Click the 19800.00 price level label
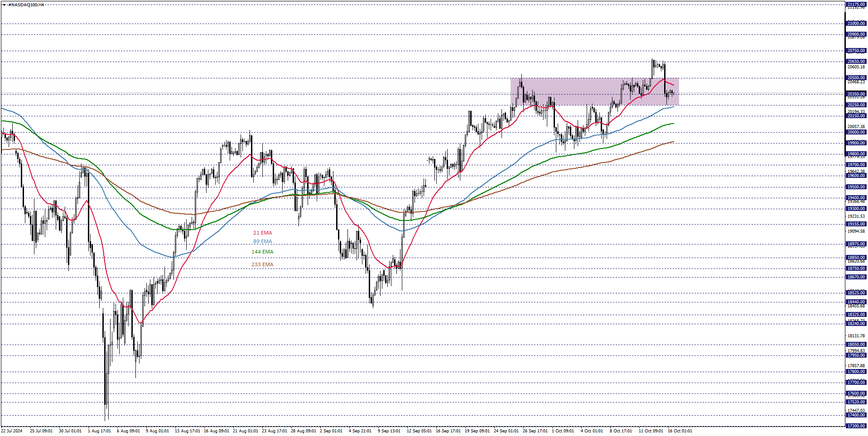 click(x=856, y=154)
